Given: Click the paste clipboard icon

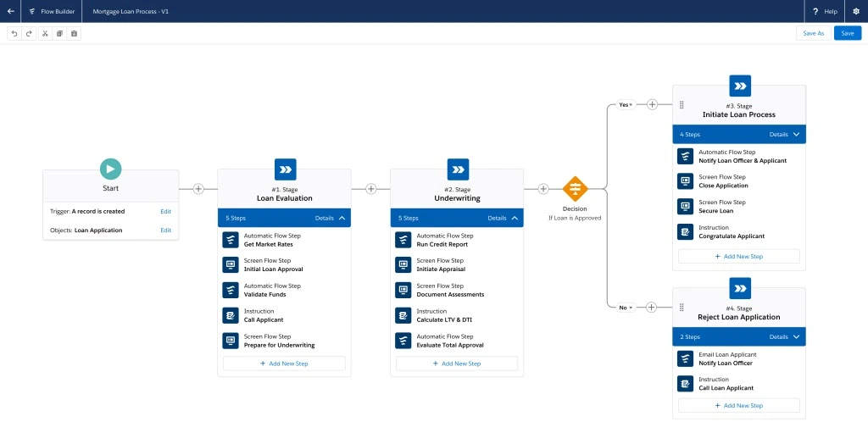Looking at the screenshot, I should click(x=75, y=33).
